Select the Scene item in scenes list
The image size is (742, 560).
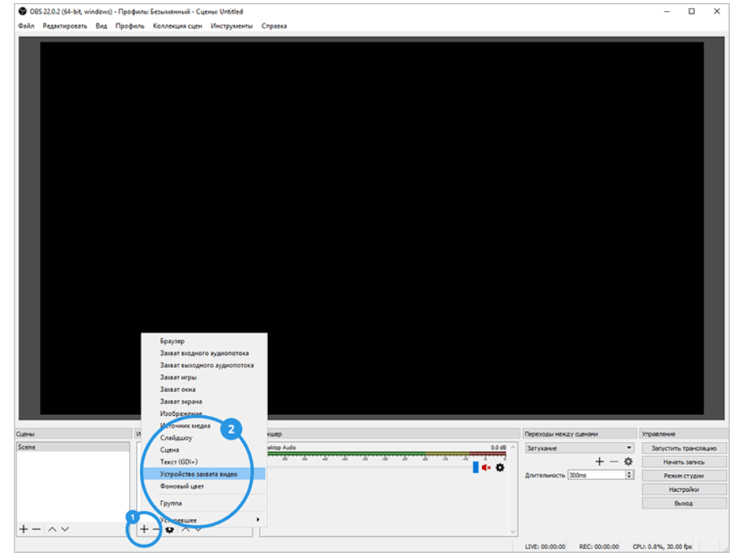(73, 448)
